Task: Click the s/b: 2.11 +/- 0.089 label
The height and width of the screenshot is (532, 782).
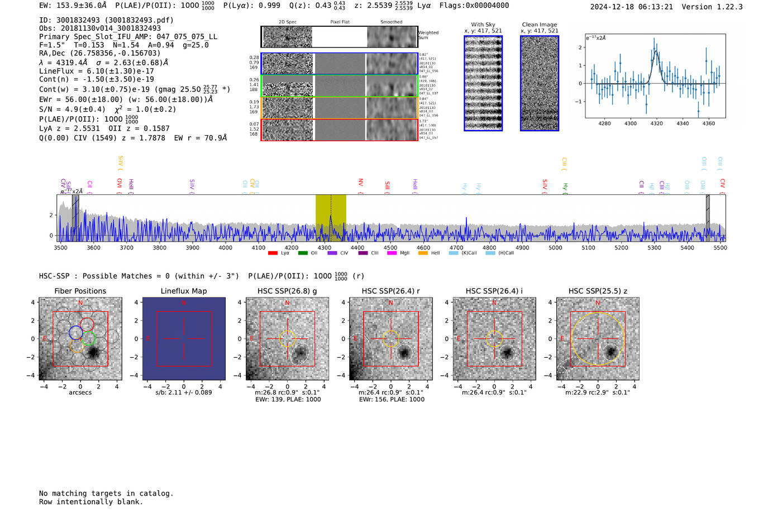Action: pyautogui.click(x=184, y=392)
